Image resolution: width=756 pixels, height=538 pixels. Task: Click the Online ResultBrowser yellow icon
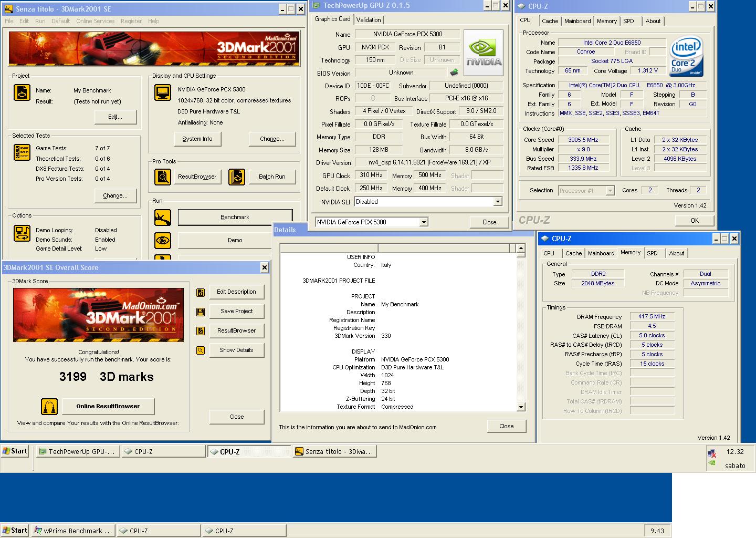[x=49, y=407]
